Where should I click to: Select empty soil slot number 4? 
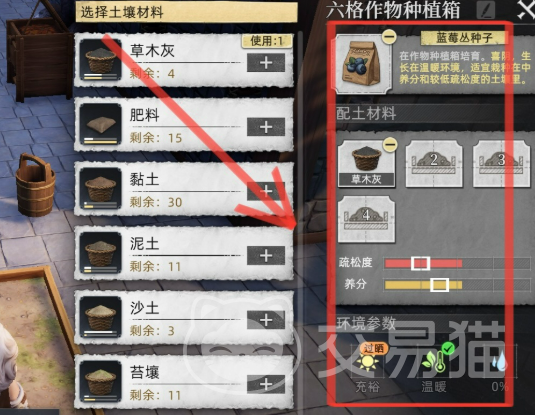click(366, 219)
